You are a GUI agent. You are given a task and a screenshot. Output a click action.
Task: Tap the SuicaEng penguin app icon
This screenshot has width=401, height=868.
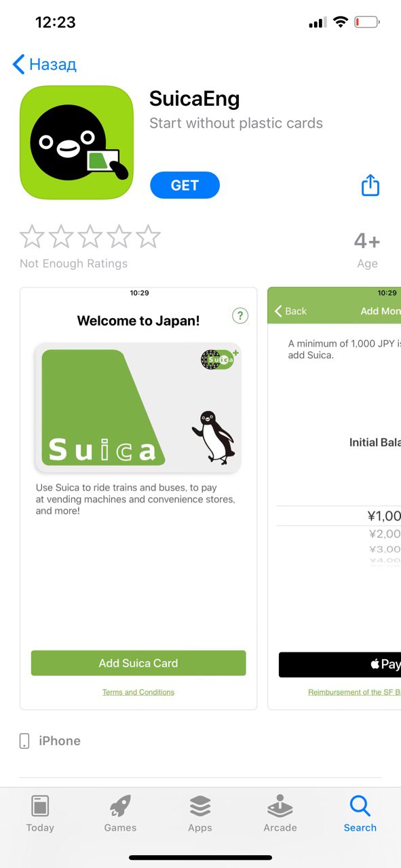pyautogui.click(x=77, y=142)
